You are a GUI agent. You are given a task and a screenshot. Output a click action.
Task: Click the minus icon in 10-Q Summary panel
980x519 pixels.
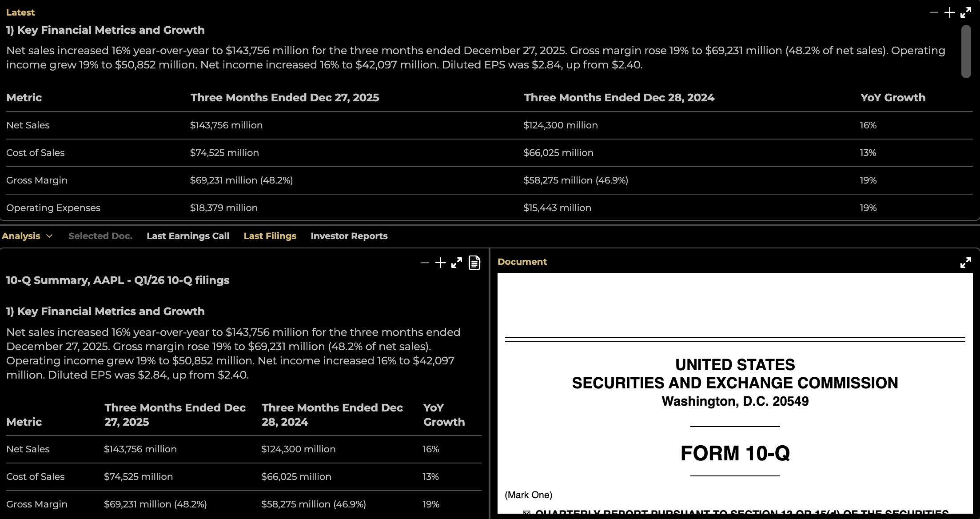(424, 263)
